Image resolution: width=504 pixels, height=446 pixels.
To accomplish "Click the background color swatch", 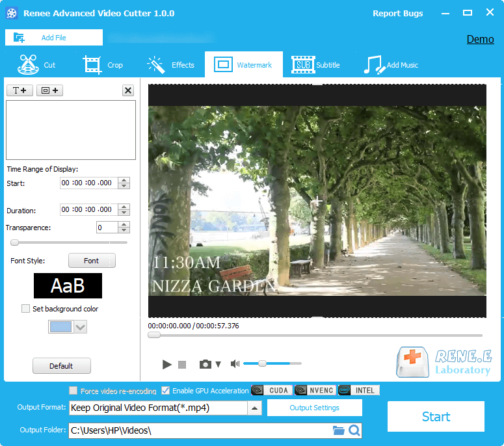I will click(60, 327).
